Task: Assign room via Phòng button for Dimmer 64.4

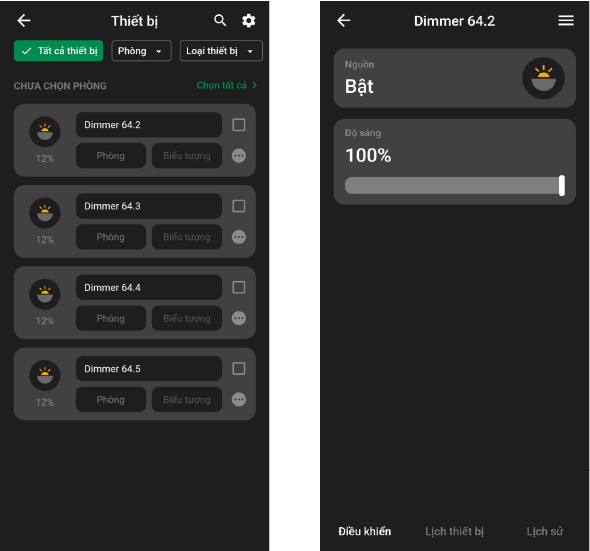Action: (x=111, y=318)
